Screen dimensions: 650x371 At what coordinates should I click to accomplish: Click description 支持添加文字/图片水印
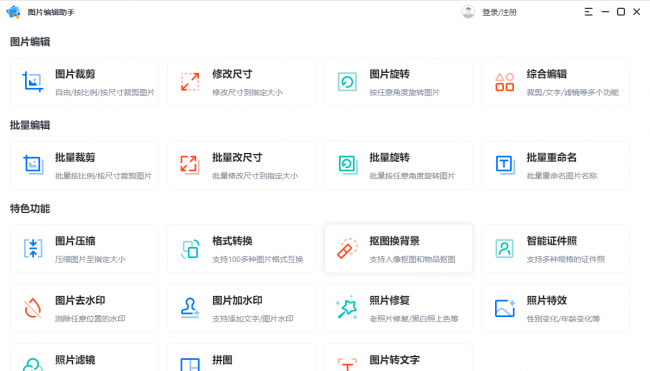[252, 319]
